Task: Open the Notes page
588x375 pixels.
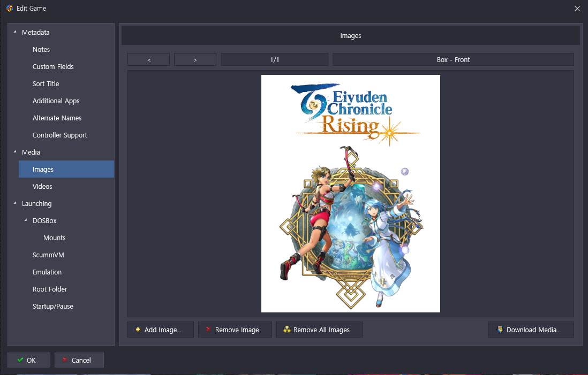Action: (x=41, y=49)
